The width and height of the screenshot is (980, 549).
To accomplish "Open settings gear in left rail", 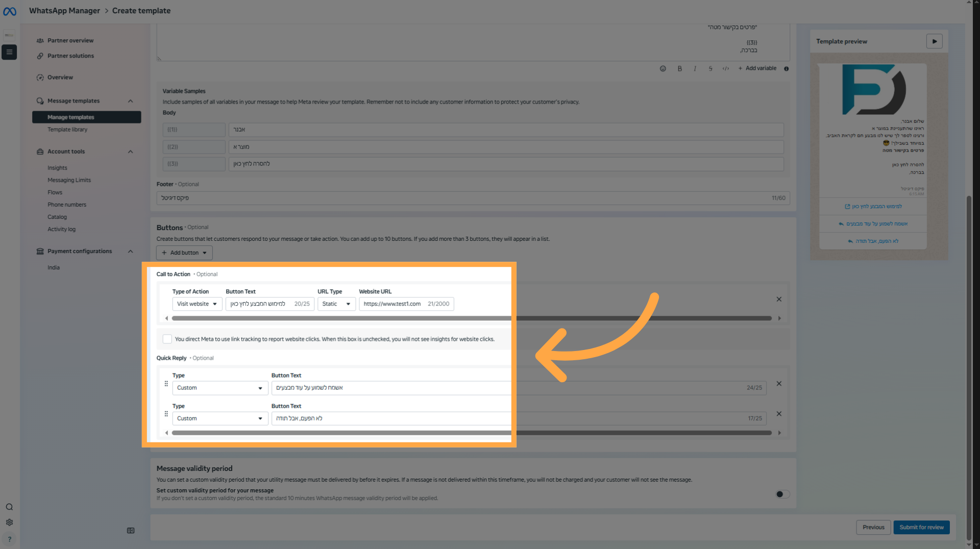I will point(9,522).
